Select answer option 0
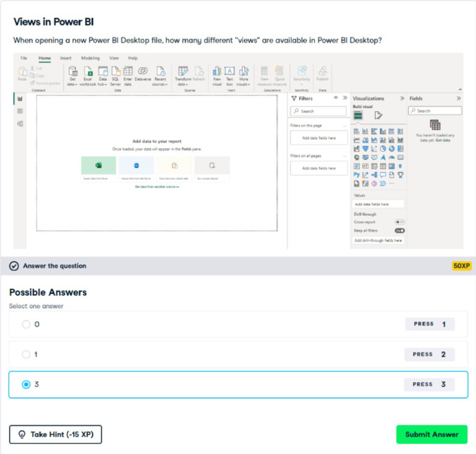Viewport: 476px width, 454px height. pos(238,324)
